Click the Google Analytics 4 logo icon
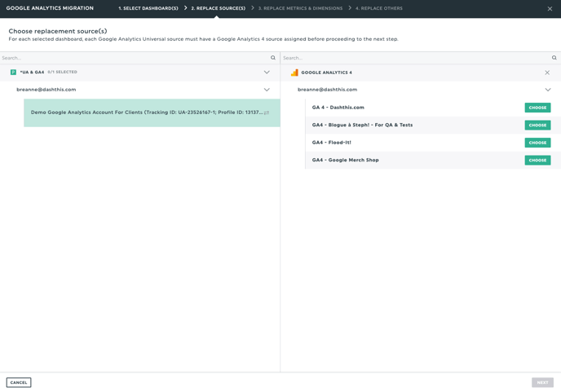This screenshot has height=392, width=561. [x=294, y=73]
